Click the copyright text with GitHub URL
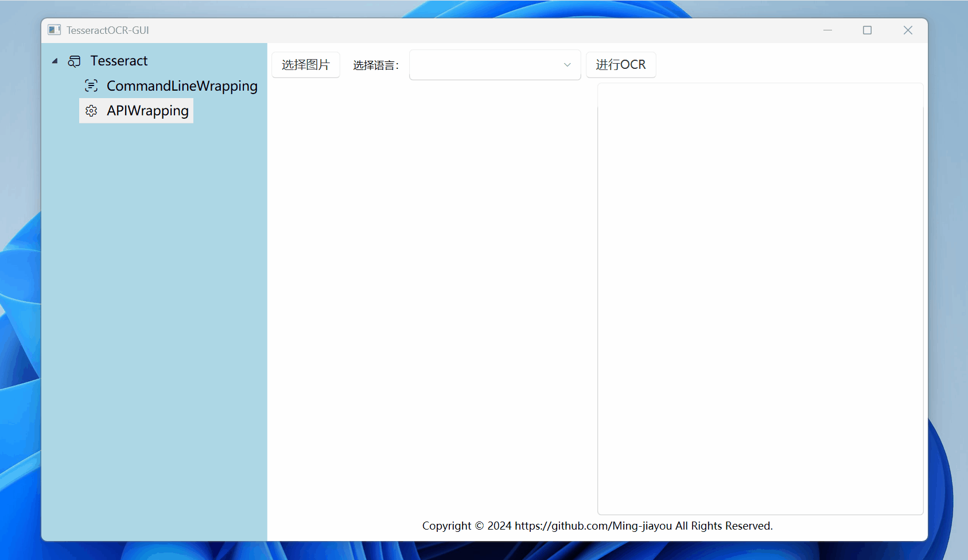The image size is (968, 560). 597,526
